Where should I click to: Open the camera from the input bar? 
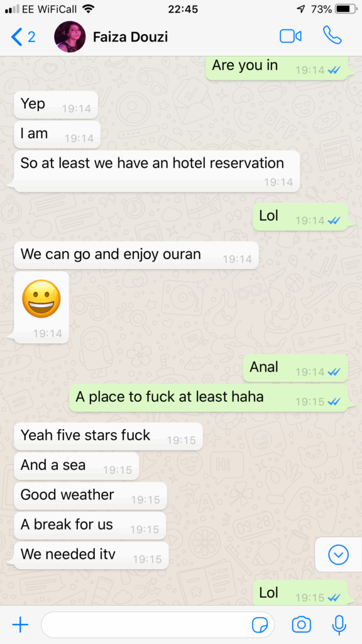[301, 625]
